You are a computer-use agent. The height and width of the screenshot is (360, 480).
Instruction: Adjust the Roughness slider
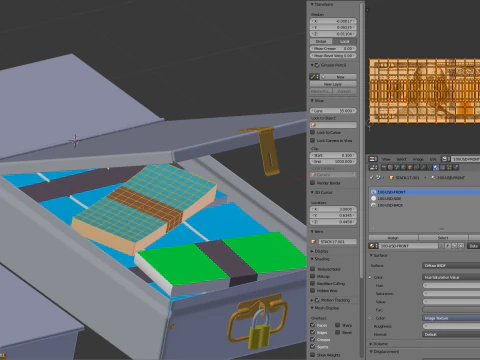point(451,326)
